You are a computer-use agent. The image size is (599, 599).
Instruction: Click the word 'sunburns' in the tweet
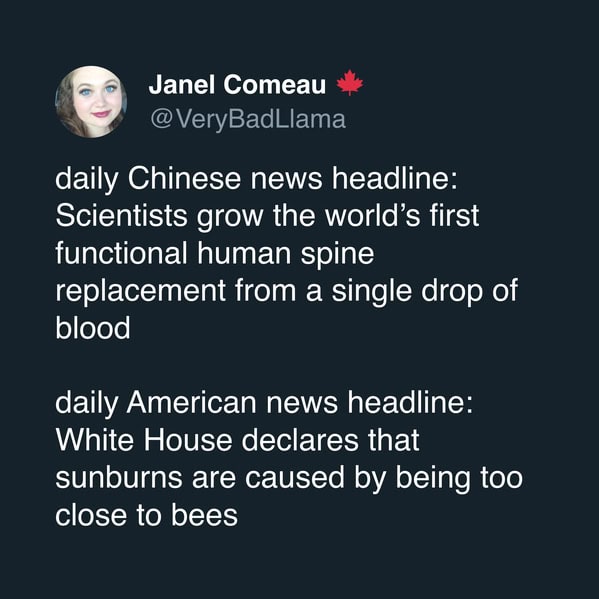119,478
